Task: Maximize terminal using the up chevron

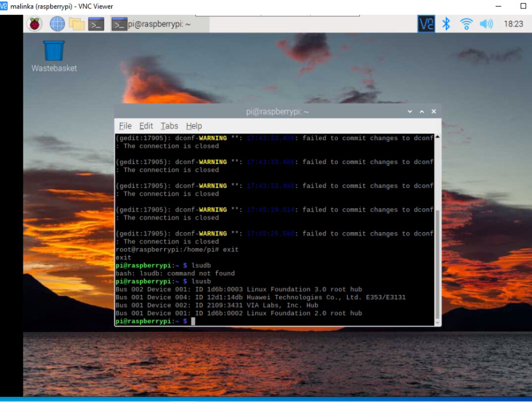Action: pos(422,111)
